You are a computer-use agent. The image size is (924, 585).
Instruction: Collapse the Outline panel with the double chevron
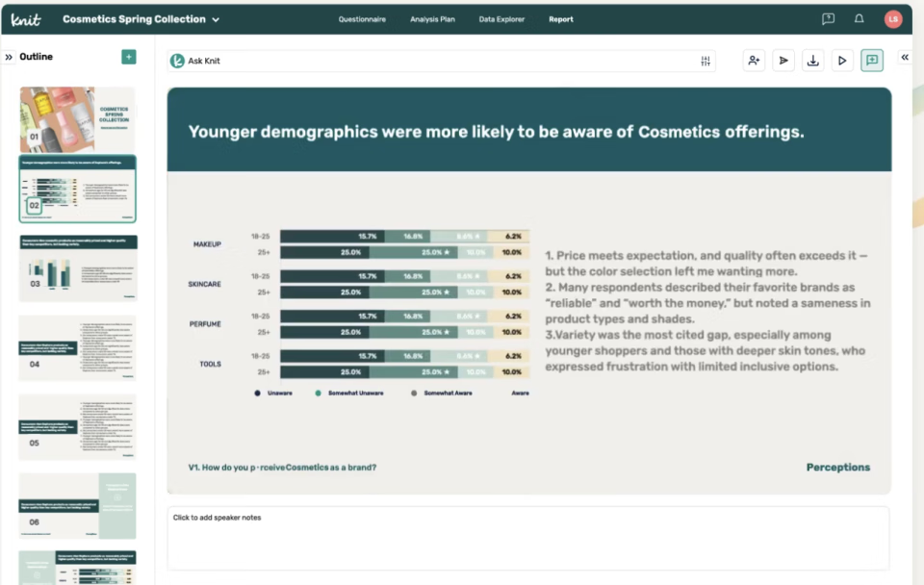coord(10,57)
